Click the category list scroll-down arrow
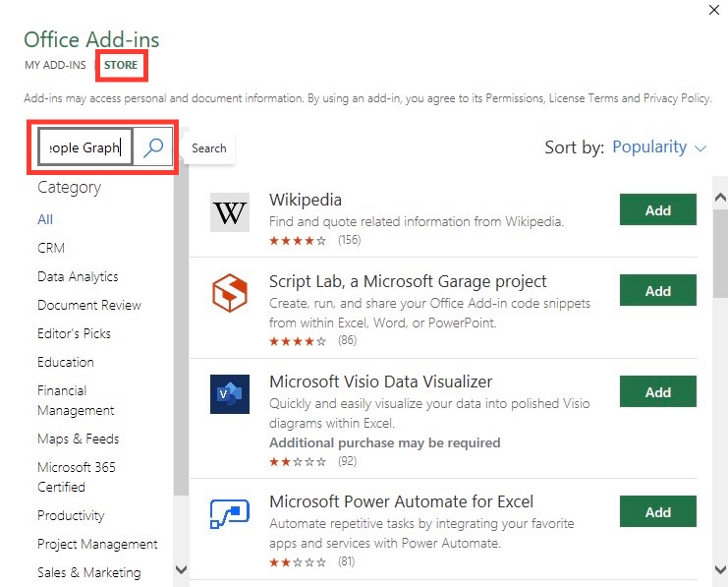 [x=181, y=569]
